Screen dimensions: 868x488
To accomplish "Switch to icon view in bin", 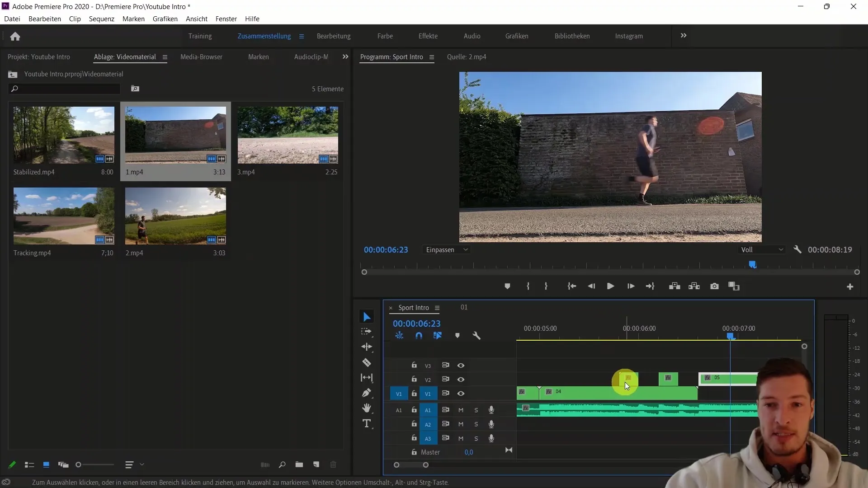I will pyautogui.click(x=46, y=465).
